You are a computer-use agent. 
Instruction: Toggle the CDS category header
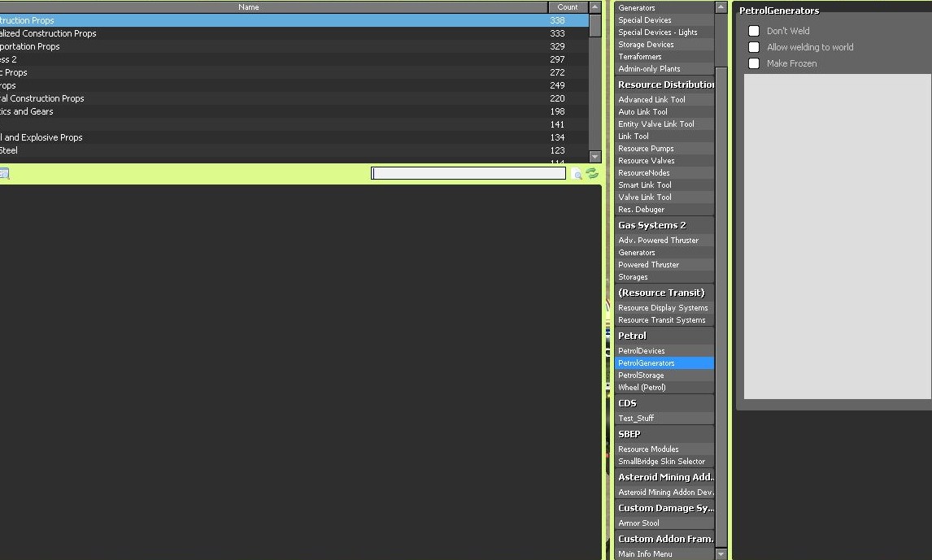[x=664, y=403]
